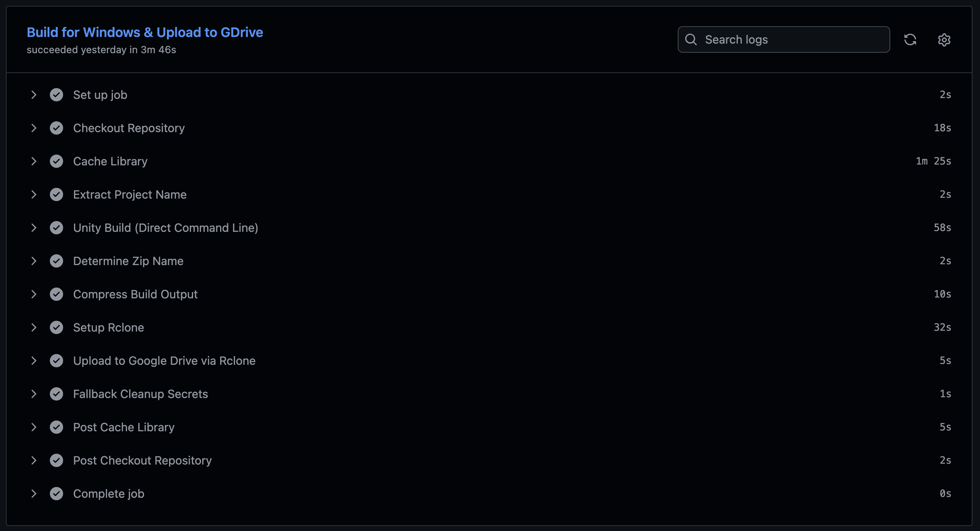Image resolution: width=980 pixels, height=531 pixels.
Task: Click the Unity Build 58s duration
Action: pos(942,228)
